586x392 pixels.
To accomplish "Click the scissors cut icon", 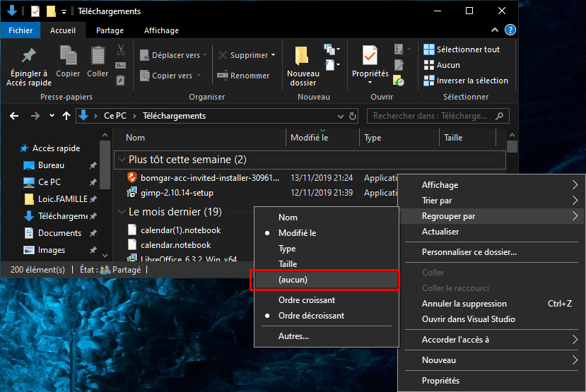I will click(121, 49).
